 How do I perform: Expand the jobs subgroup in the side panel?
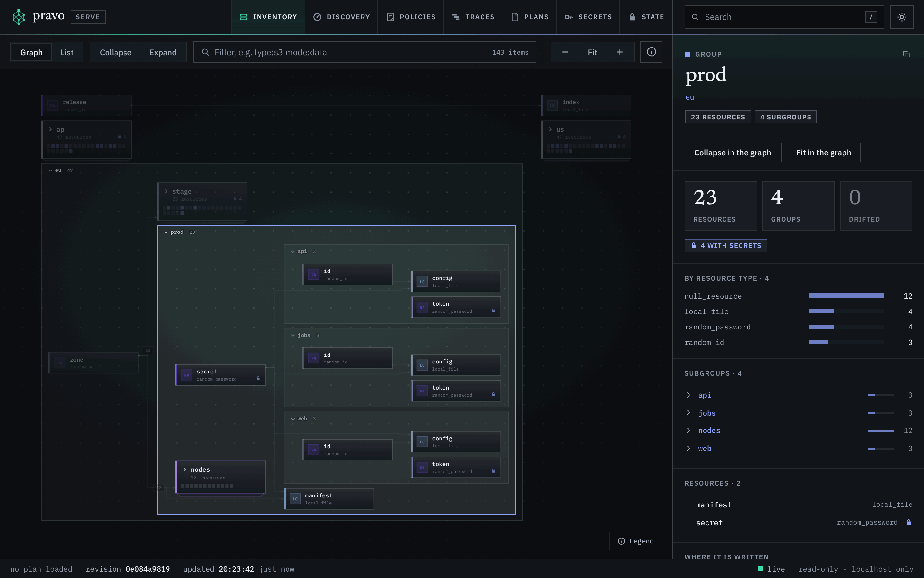tap(689, 413)
